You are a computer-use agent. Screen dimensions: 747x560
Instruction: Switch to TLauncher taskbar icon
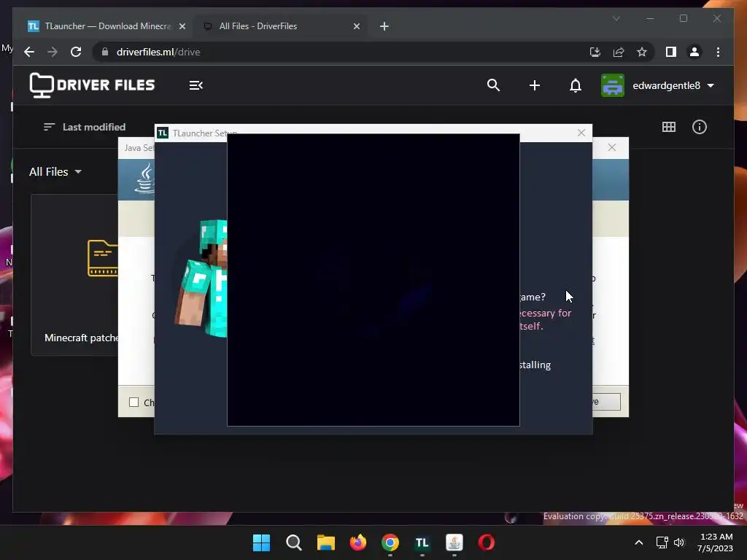coord(422,542)
